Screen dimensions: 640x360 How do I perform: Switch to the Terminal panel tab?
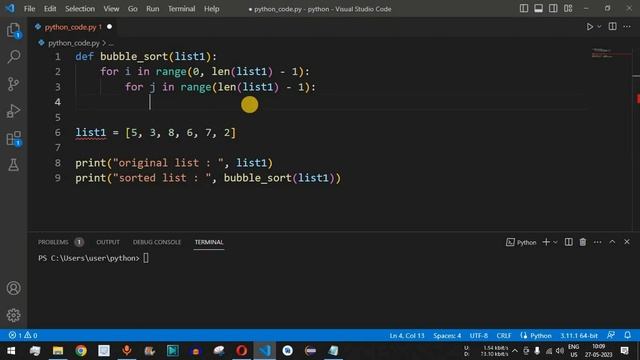tap(209, 242)
